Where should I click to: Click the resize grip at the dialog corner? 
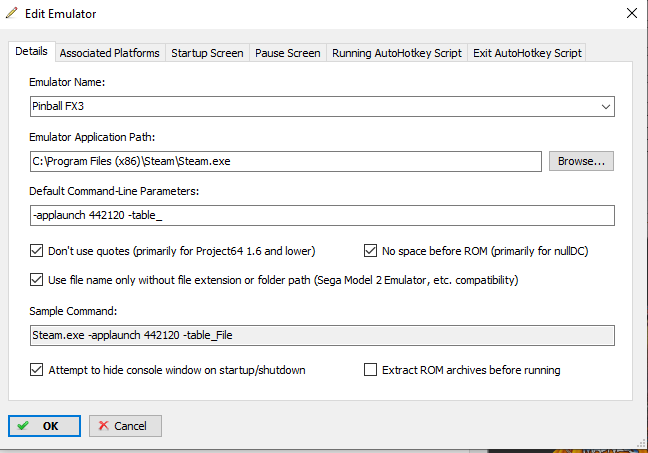tap(641, 443)
